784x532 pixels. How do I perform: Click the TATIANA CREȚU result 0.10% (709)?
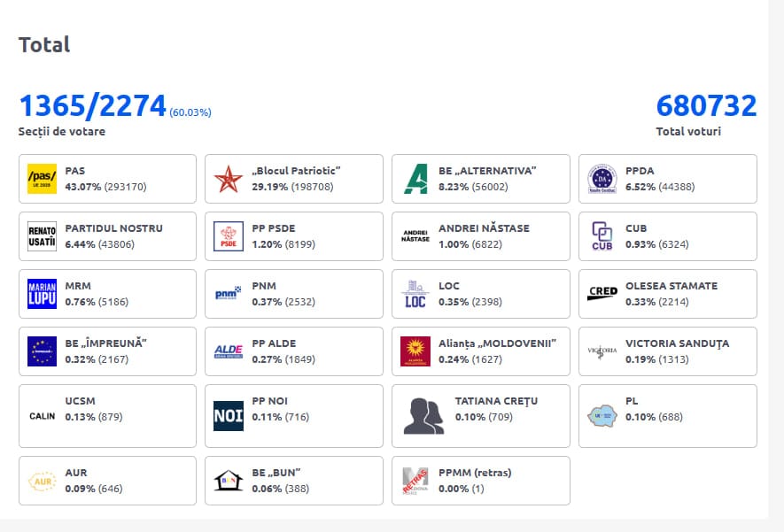click(x=484, y=417)
